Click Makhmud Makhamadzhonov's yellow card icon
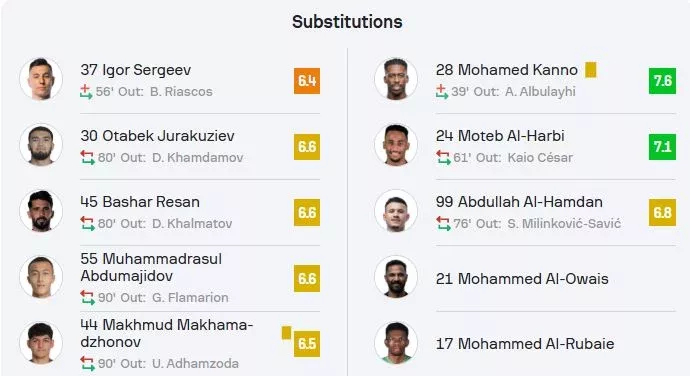The image size is (690, 376). click(x=286, y=333)
